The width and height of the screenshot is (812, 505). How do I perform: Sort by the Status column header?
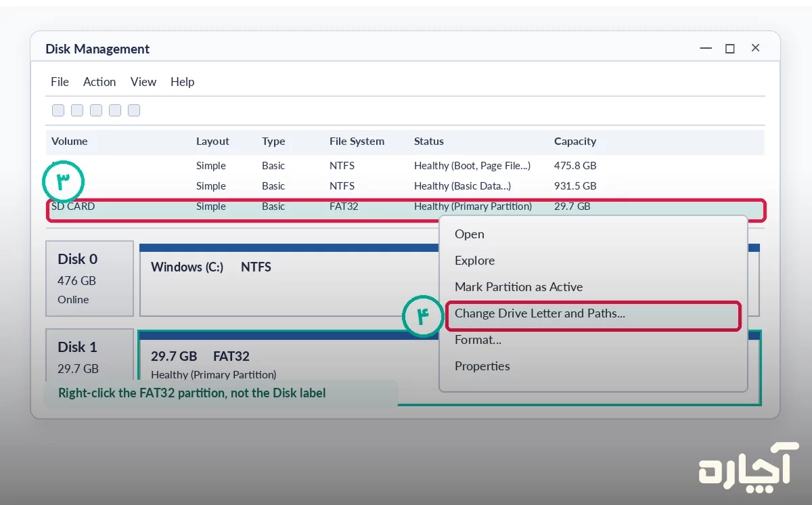click(x=429, y=141)
